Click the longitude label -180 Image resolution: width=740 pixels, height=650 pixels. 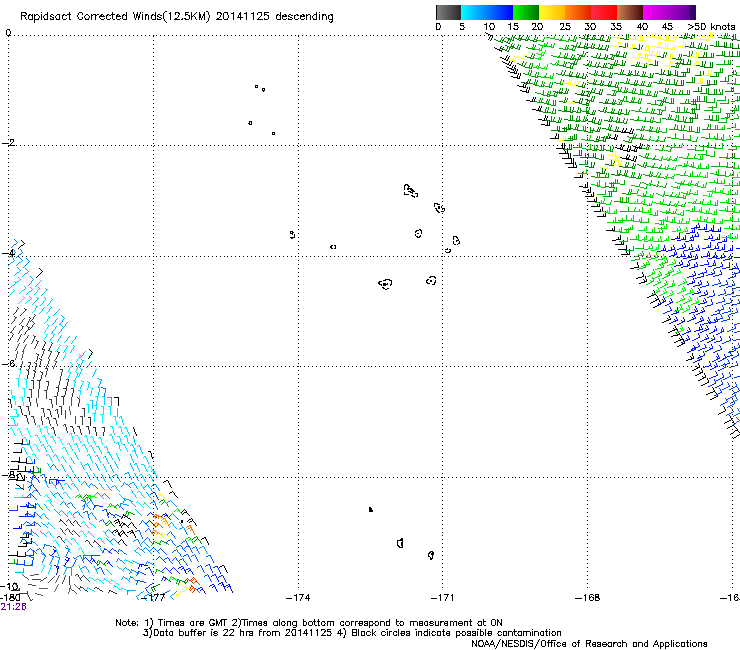[x=9, y=598]
